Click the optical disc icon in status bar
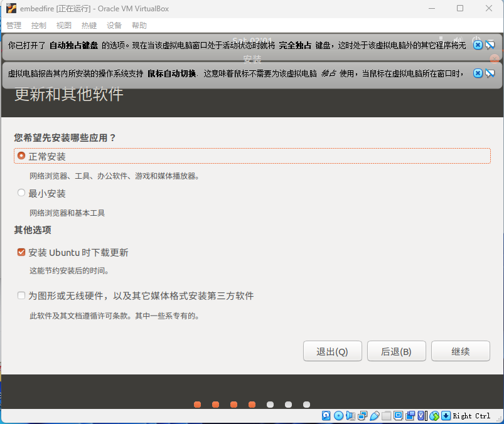The width and height of the screenshot is (504, 424). pos(338,416)
